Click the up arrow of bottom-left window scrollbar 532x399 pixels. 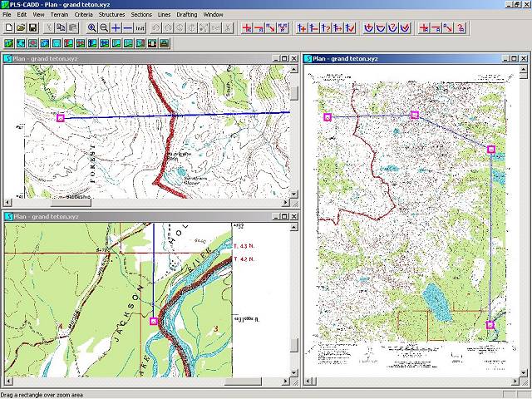293,227
